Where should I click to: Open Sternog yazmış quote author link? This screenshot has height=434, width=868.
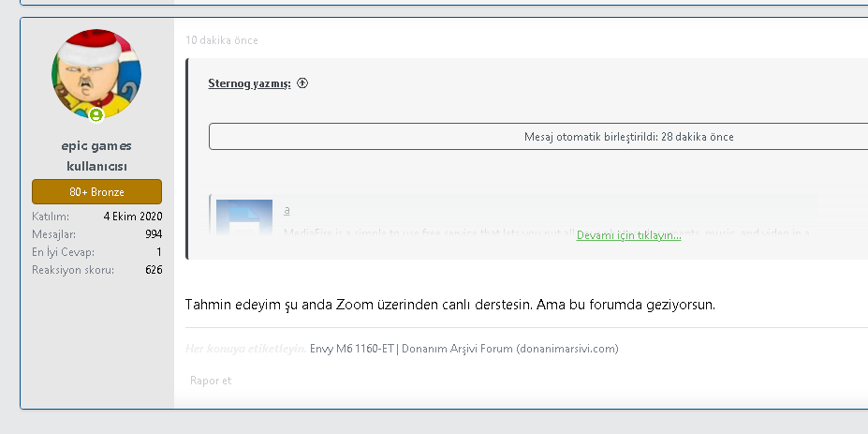[249, 83]
